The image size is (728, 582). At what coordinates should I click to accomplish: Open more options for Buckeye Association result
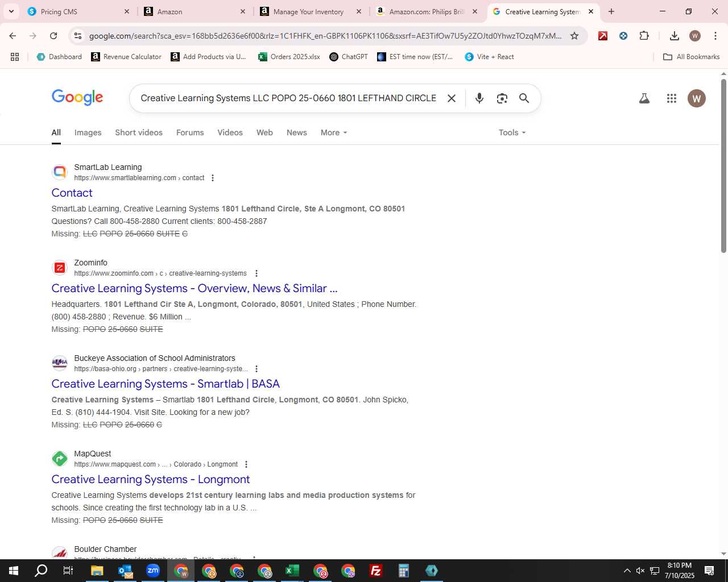pos(257,369)
